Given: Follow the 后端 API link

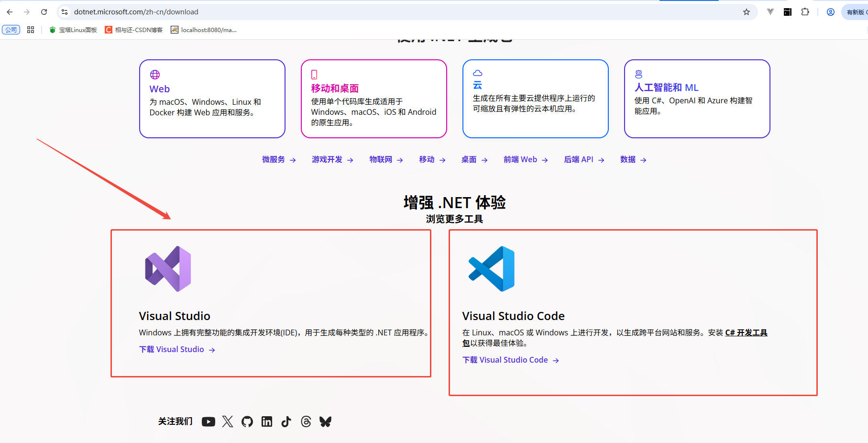Looking at the screenshot, I should tap(584, 160).
